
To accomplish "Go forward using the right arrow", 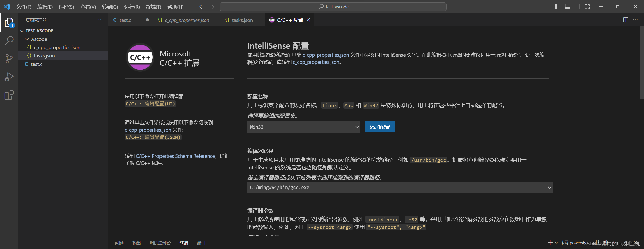I will click(x=212, y=7).
